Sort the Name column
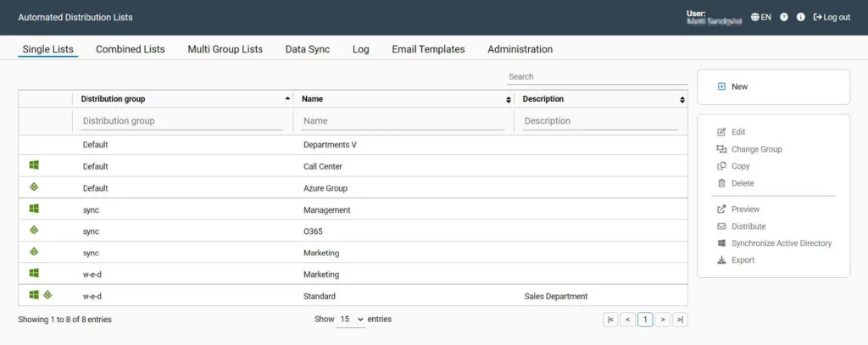Screen dimensions: 868x345 pos(509,100)
